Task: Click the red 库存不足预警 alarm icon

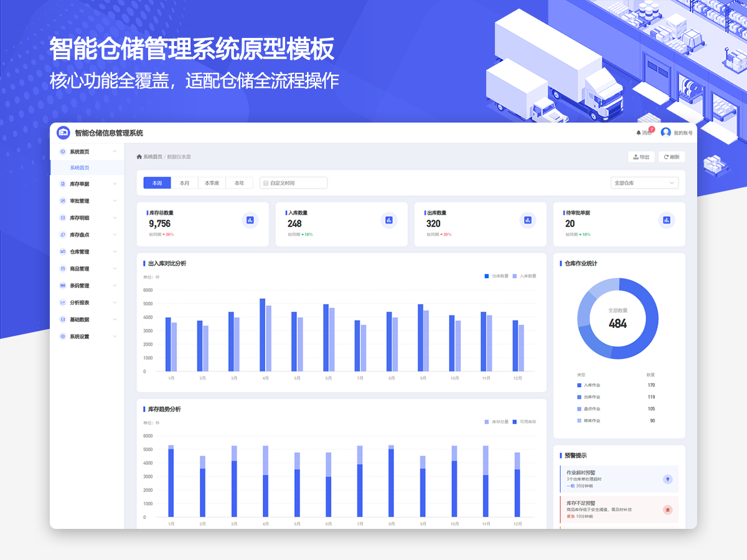Action: click(667, 510)
